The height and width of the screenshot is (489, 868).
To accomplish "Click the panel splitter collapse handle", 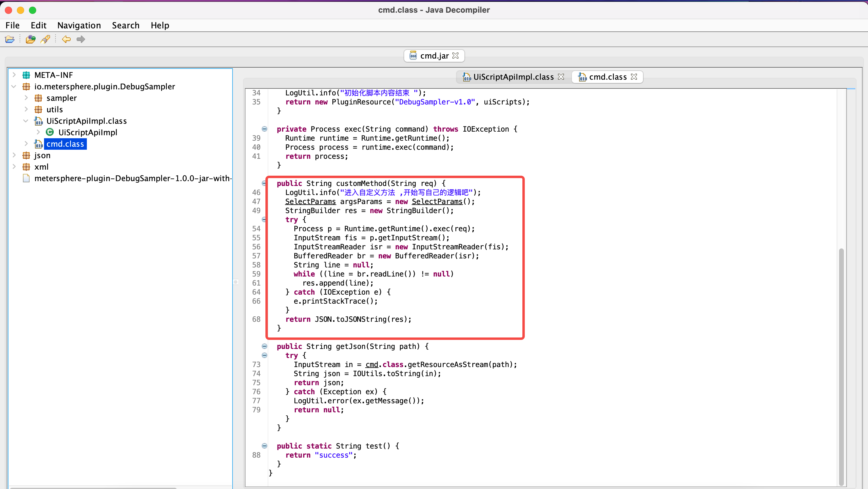I will (x=236, y=282).
